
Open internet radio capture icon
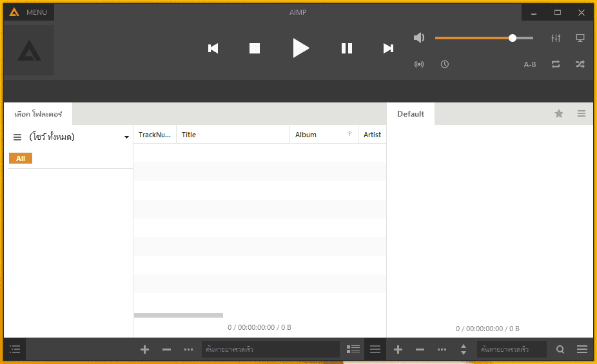tap(419, 64)
